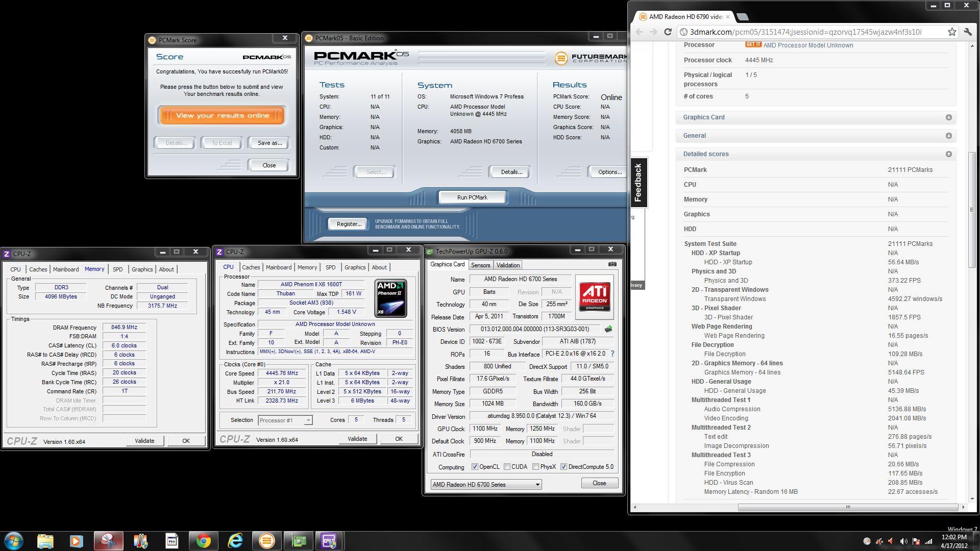Screen dimensions: 980x551
Task: Launch Windows Media Player from taskbar
Action: point(77,541)
